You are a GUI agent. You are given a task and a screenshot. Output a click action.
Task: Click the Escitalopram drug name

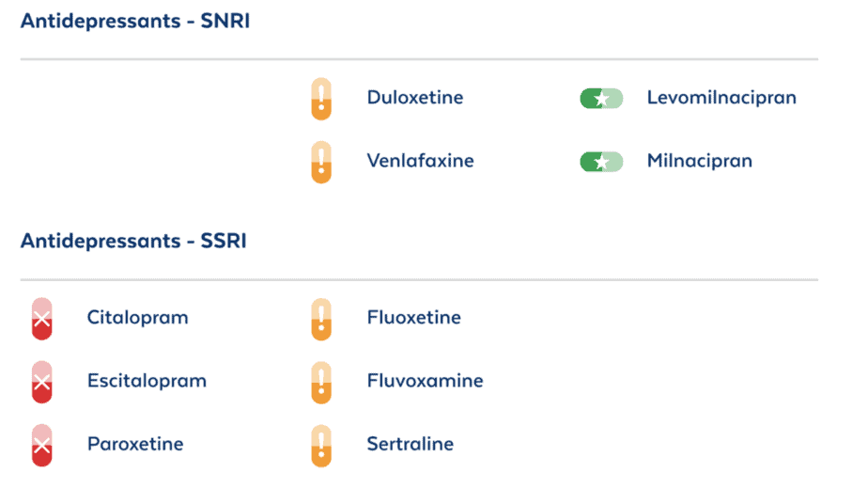(x=147, y=381)
